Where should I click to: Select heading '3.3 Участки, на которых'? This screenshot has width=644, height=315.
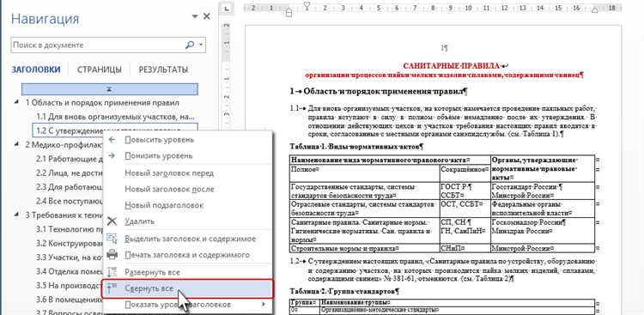pyautogui.click(x=69, y=257)
